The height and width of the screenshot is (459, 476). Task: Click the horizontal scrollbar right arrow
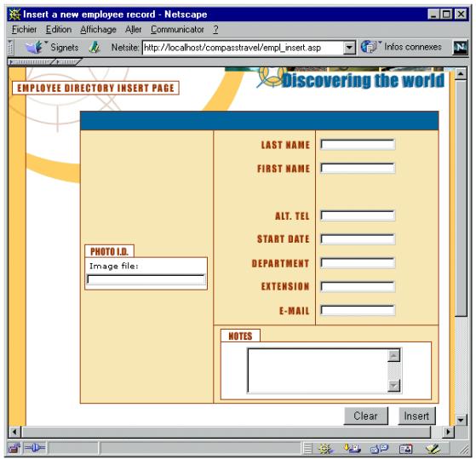click(449, 432)
